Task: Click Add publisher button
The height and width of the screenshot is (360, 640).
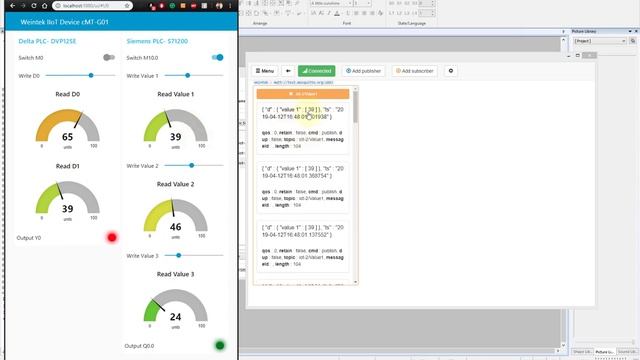Action: (x=363, y=71)
